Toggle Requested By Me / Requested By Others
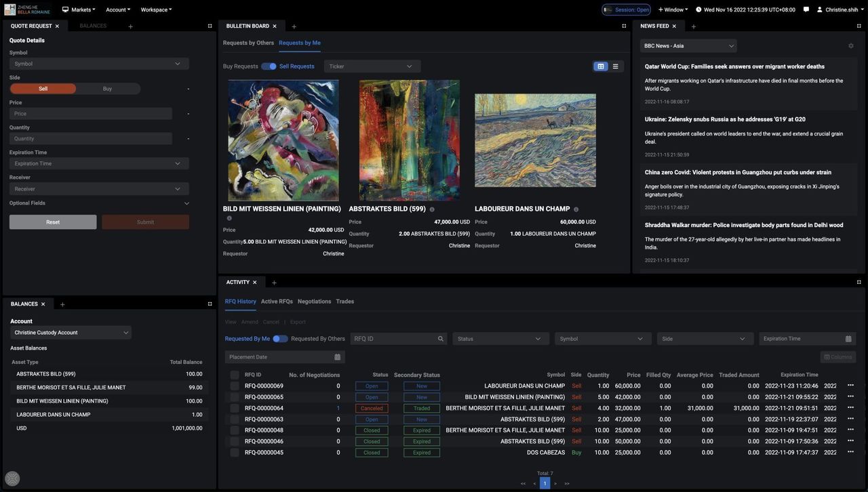Image resolution: width=868 pixels, height=492 pixels. [280, 339]
